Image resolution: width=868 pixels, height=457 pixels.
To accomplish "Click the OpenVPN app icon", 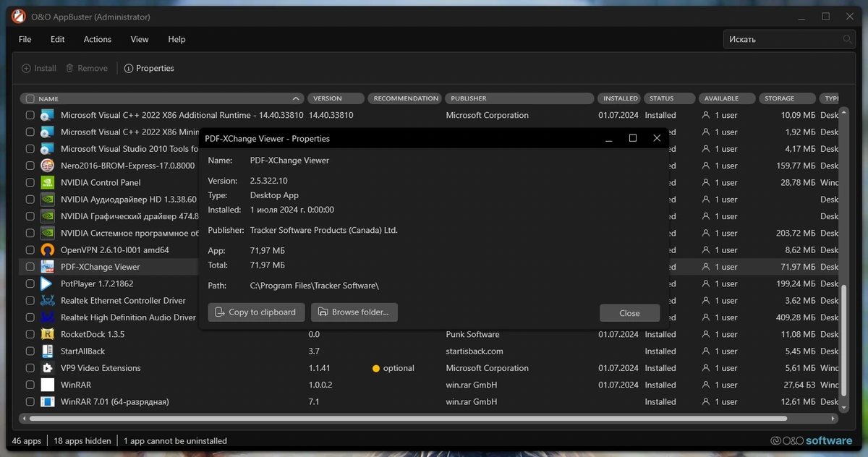I will tap(47, 250).
